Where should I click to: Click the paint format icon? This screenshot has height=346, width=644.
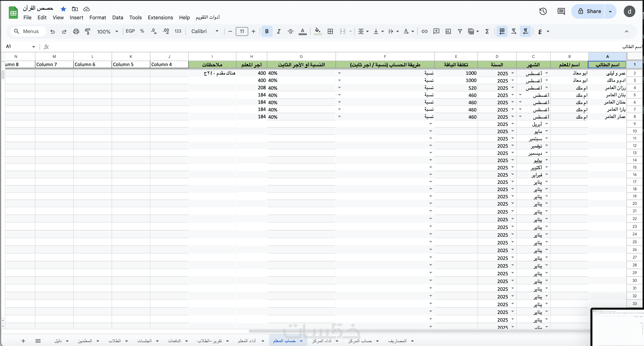(x=87, y=31)
